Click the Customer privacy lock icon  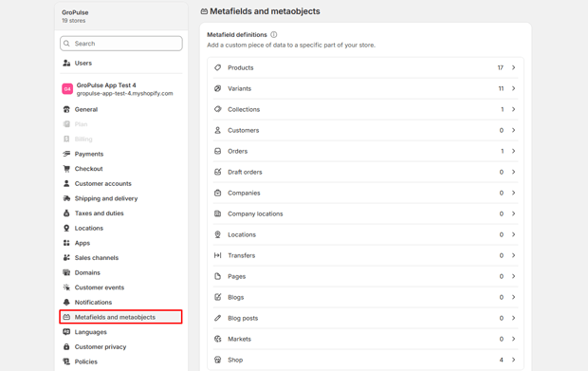66,347
